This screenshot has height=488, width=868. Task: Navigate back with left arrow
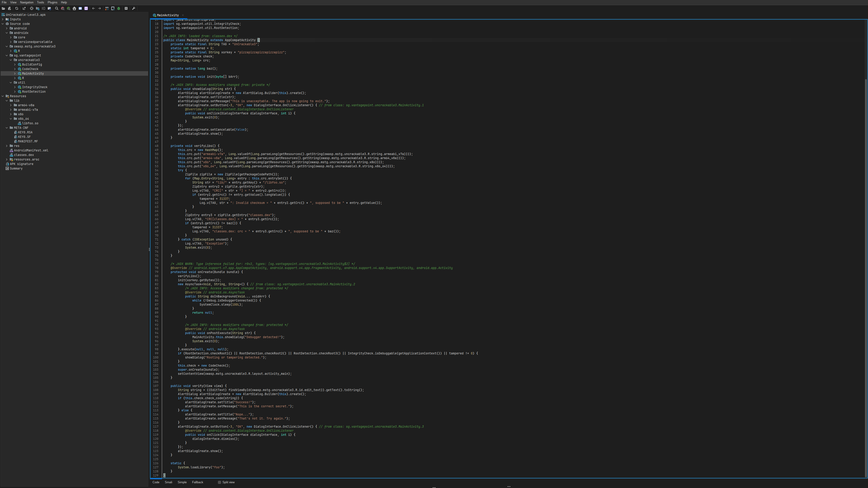pyautogui.click(x=93, y=8)
